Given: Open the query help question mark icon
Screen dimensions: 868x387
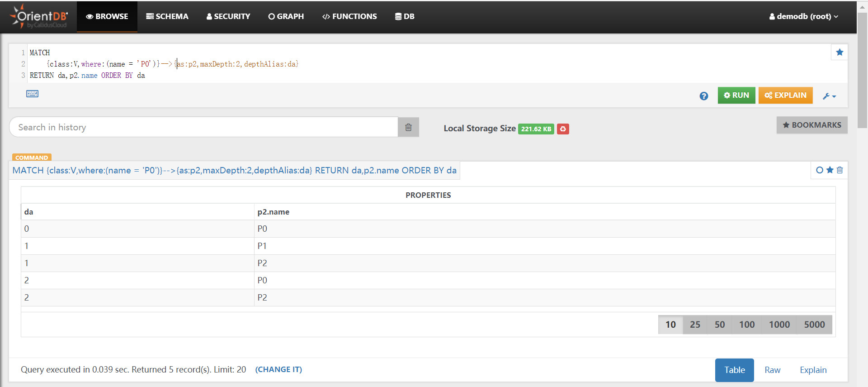Looking at the screenshot, I should [x=704, y=96].
